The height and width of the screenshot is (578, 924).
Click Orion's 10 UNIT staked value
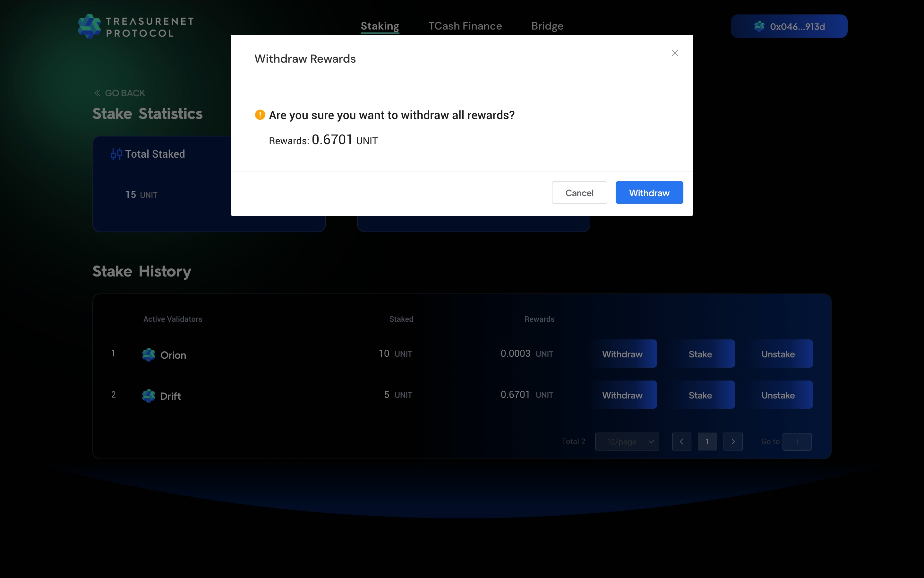click(395, 354)
